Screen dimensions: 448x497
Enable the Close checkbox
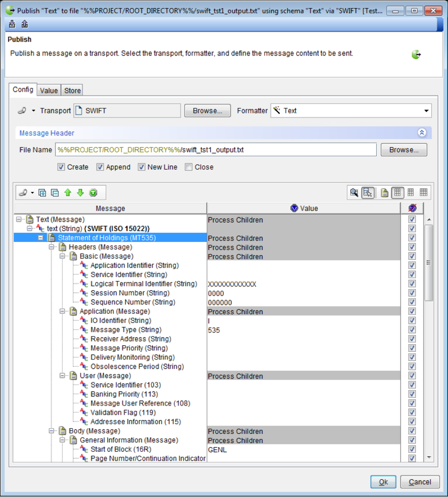[x=189, y=167]
